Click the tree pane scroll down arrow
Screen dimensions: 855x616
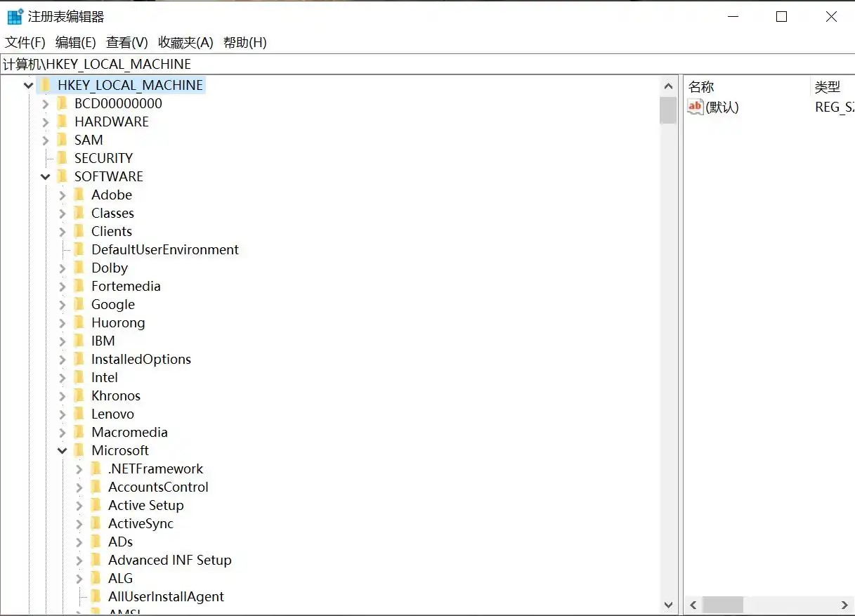click(x=668, y=605)
